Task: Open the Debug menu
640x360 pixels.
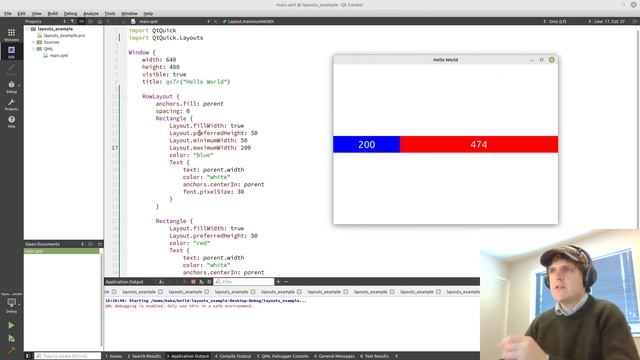Action: point(70,13)
